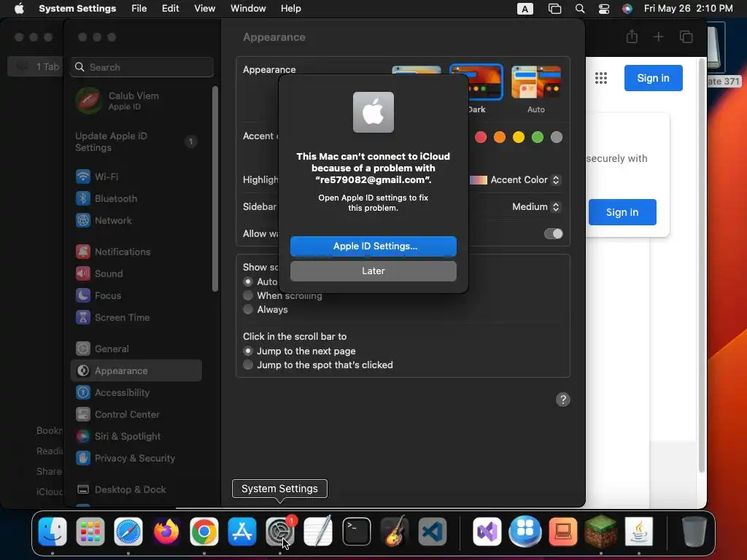
Task: Select Jump to the next page
Action: (x=248, y=351)
